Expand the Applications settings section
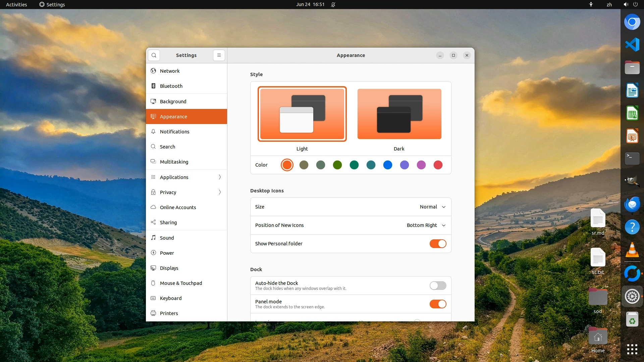This screenshot has height=362, width=644. tap(186, 177)
